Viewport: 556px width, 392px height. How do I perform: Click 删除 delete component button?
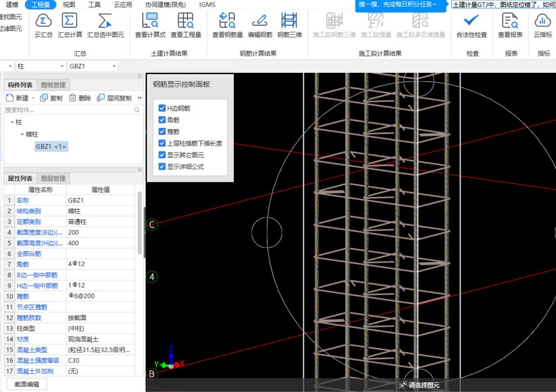point(80,98)
